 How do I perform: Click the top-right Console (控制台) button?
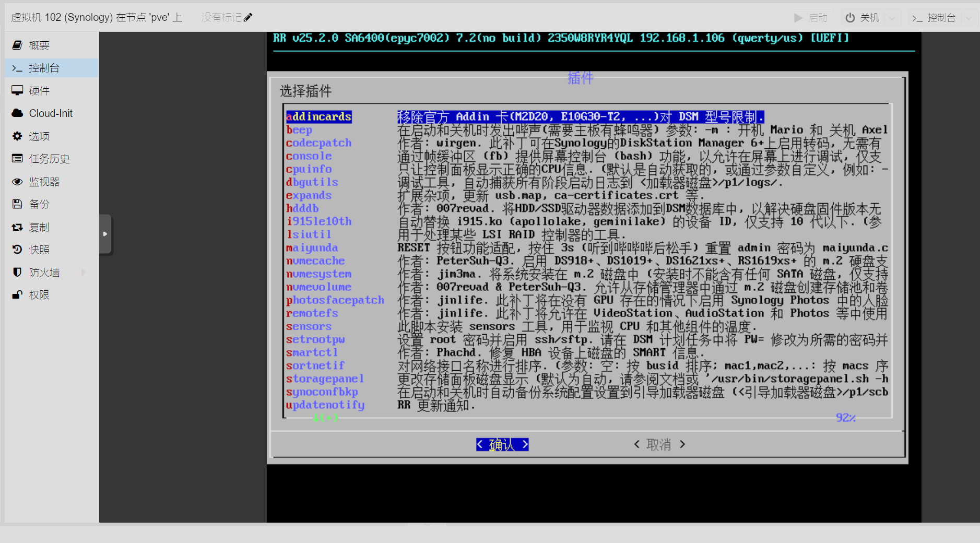coord(935,18)
